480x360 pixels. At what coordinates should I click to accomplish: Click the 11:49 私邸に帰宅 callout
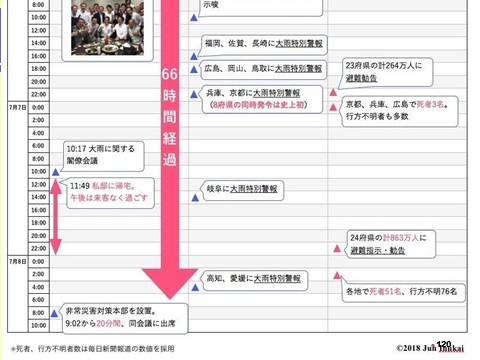tap(111, 193)
